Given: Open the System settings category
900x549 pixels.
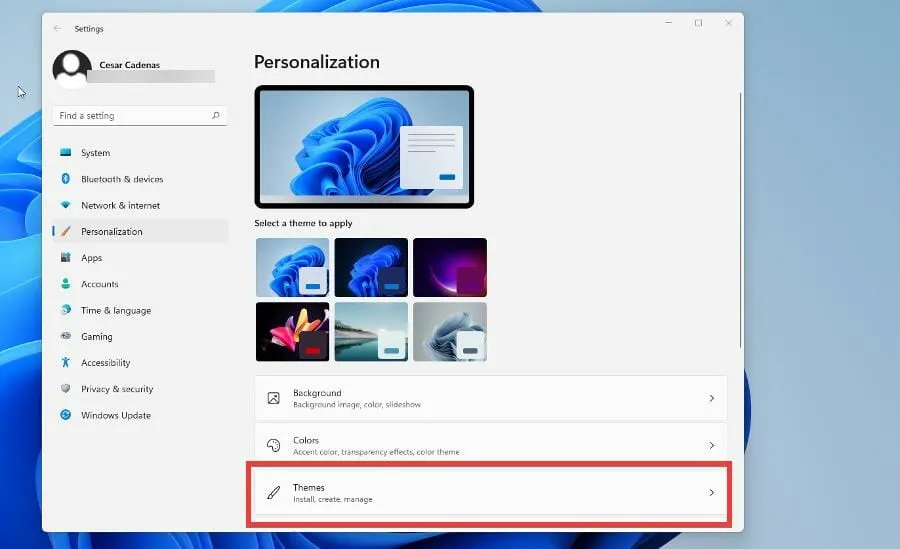Looking at the screenshot, I should click(x=95, y=153).
